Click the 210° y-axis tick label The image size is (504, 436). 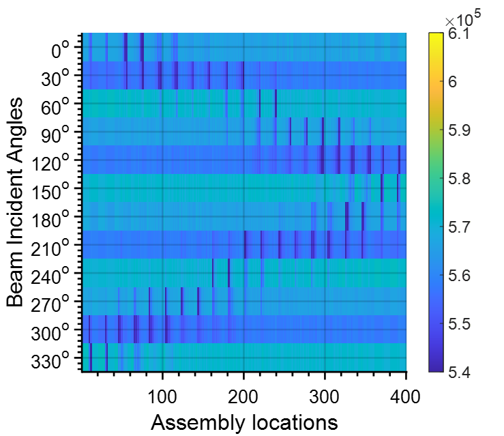50,248
